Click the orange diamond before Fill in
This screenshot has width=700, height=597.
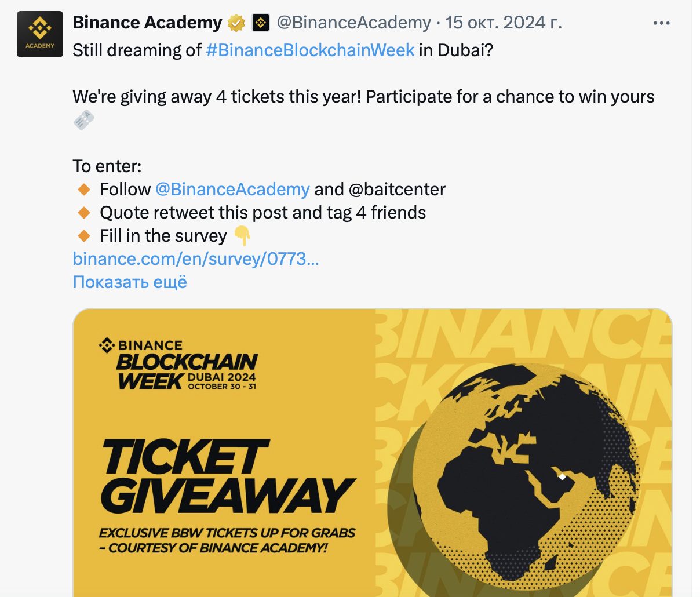click(x=84, y=236)
